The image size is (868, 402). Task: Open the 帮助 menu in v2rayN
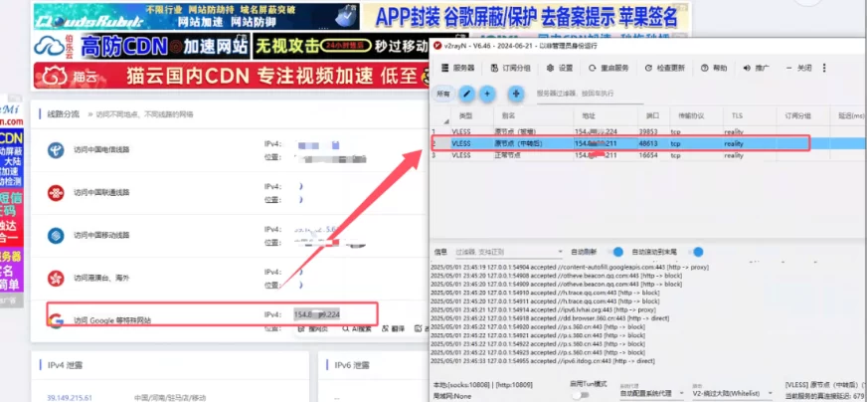pyautogui.click(x=714, y=68)
